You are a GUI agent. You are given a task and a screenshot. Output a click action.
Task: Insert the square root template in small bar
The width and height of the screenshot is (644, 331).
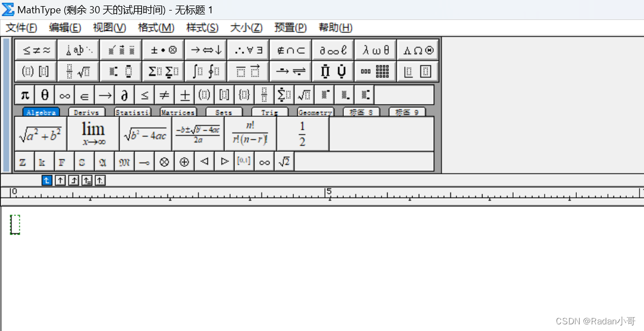point(305,95)
